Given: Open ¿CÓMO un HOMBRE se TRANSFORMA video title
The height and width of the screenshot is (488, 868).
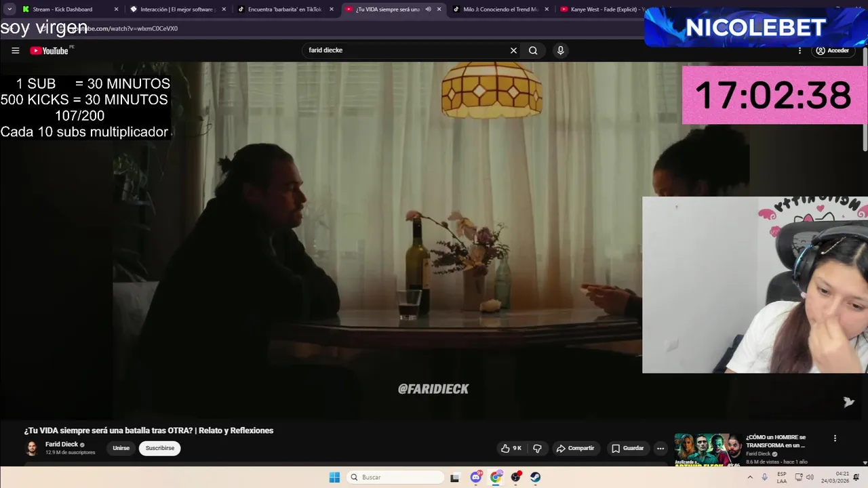Looking at the screenshot, I should coord(776,441).
